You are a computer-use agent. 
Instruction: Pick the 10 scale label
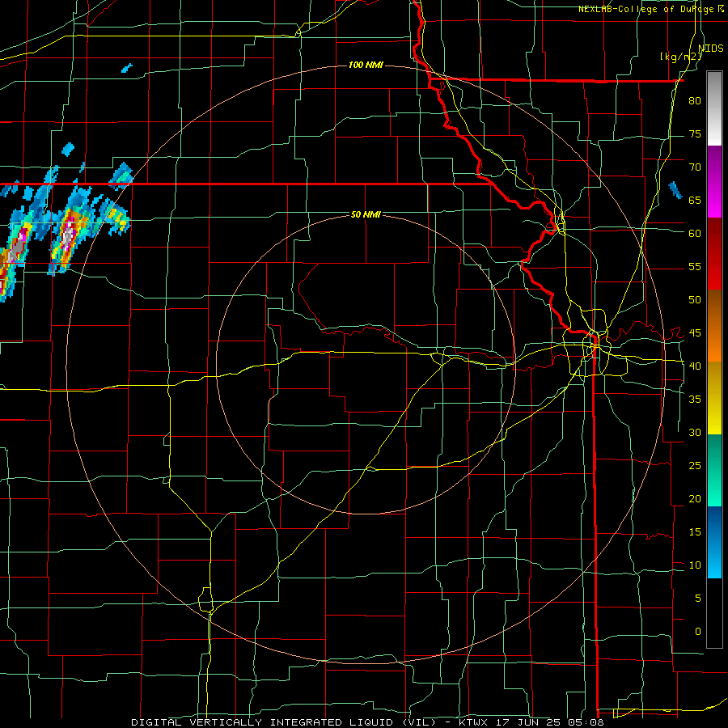click(695, 565)
